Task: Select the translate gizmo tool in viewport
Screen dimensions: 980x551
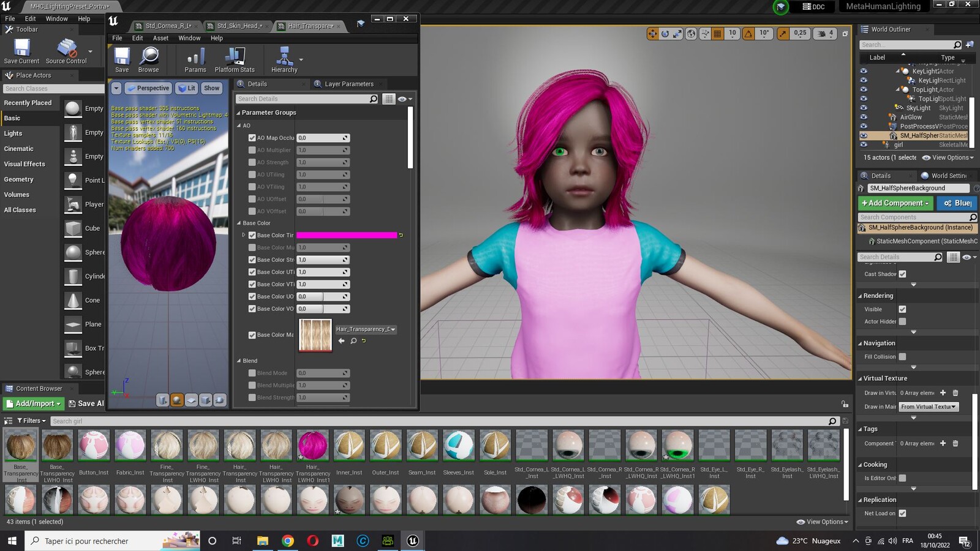Action: click(652, 34)
